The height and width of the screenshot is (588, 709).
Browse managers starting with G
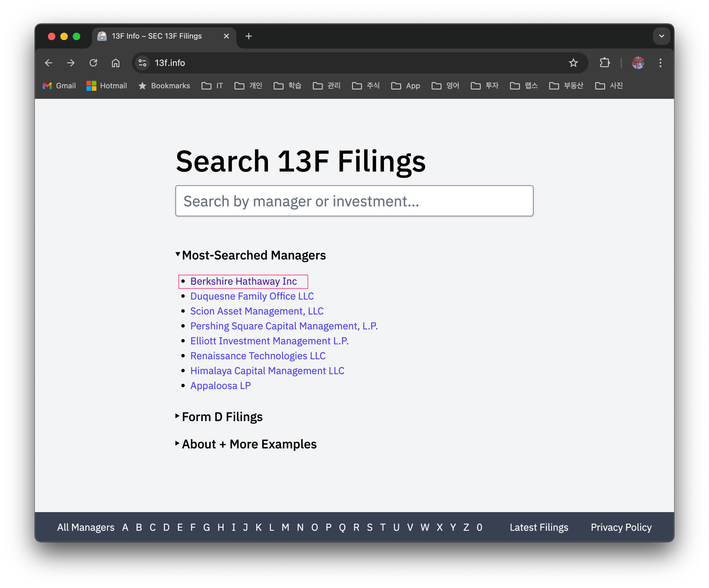point(207,527)
